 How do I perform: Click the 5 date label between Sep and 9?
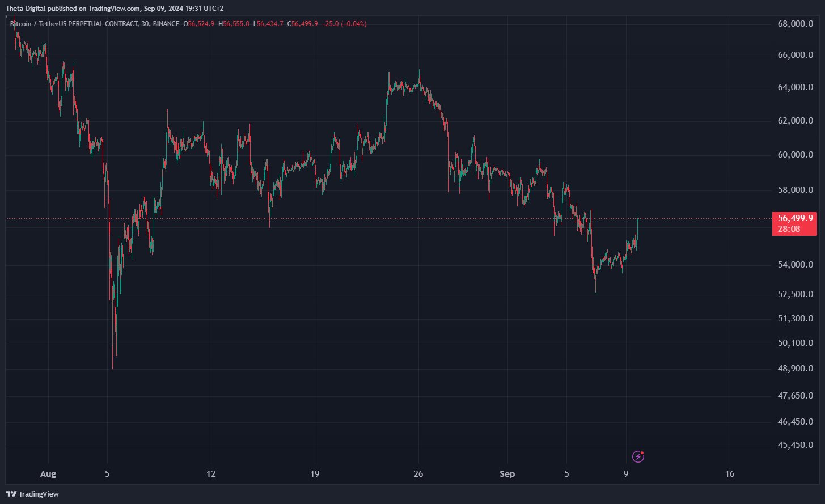tap(566, 474)
